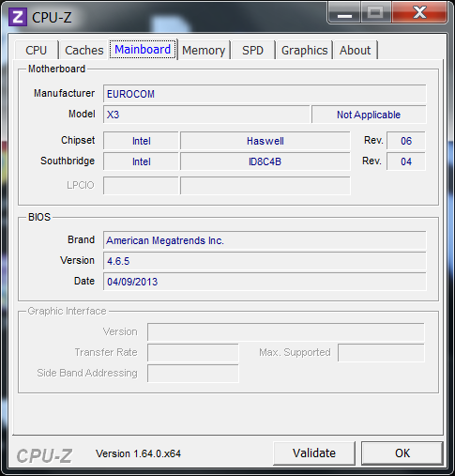Click the wide empty LPCIO model field
This screenshot has height=476, width=455.
pos(265,185)
